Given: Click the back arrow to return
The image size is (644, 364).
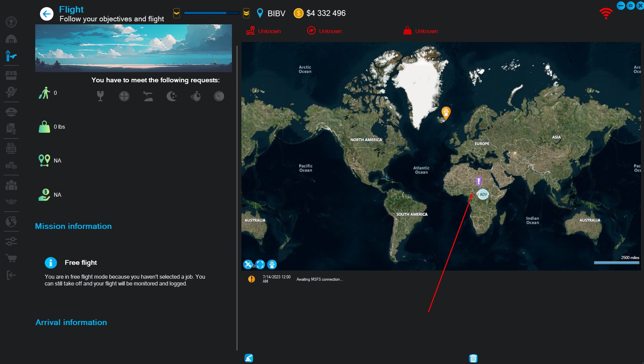Looking at the screenshot, I should point(46,14).
